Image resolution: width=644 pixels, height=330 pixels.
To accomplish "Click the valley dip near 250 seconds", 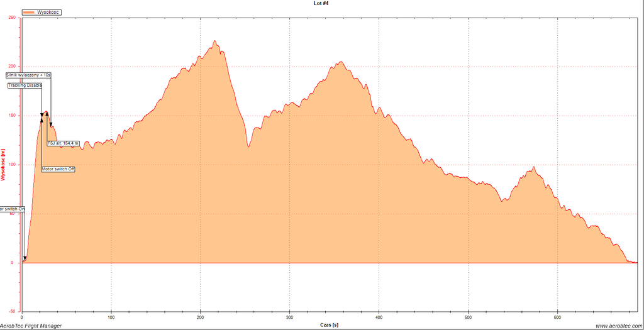I will click(249, 146).
